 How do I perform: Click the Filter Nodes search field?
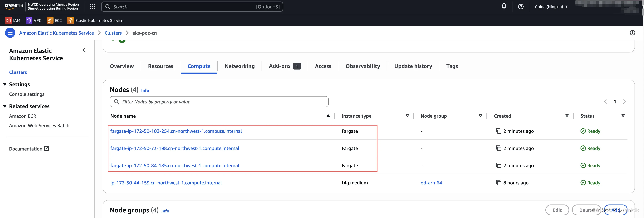click(219, 102)
